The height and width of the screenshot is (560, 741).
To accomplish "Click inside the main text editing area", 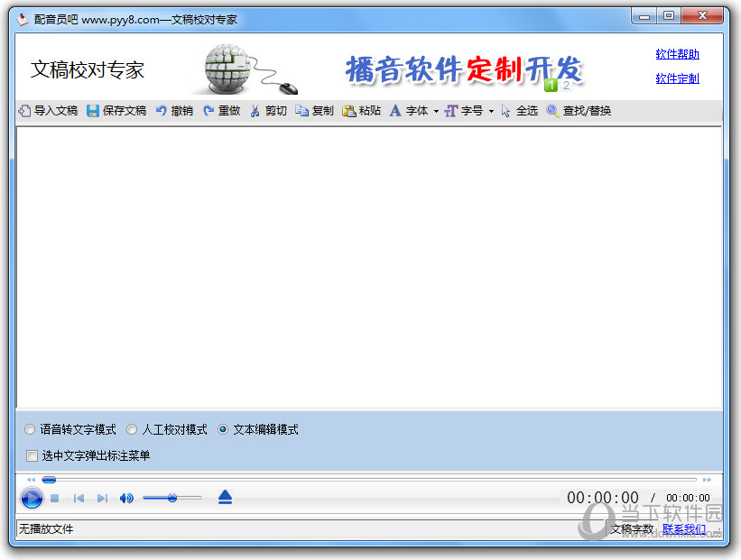I will click(369, 268).
